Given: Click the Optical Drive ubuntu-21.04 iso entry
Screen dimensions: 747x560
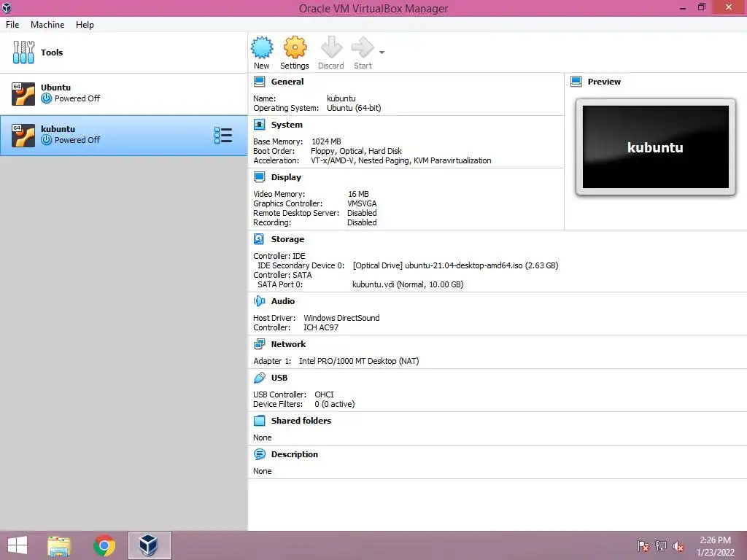Looking at the screenshot, I should (x=455, y=265).
